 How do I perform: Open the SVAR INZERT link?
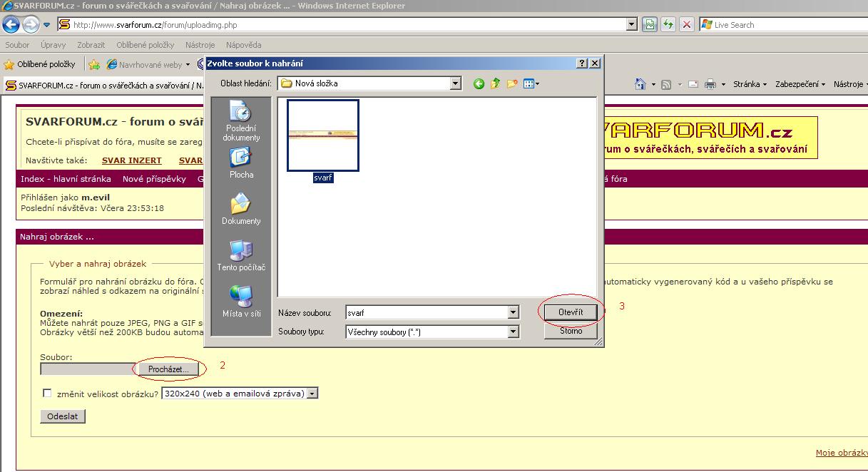pos(132,160)
